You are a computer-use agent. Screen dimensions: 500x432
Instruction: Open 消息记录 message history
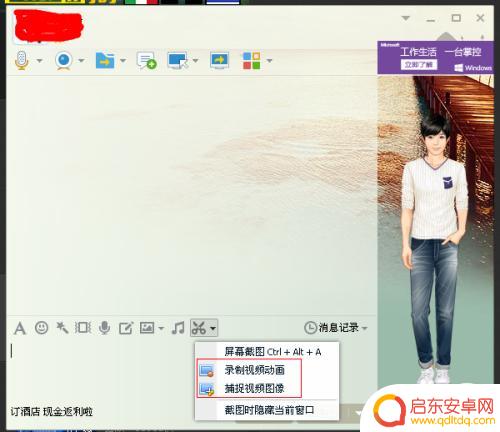(331, 328)
